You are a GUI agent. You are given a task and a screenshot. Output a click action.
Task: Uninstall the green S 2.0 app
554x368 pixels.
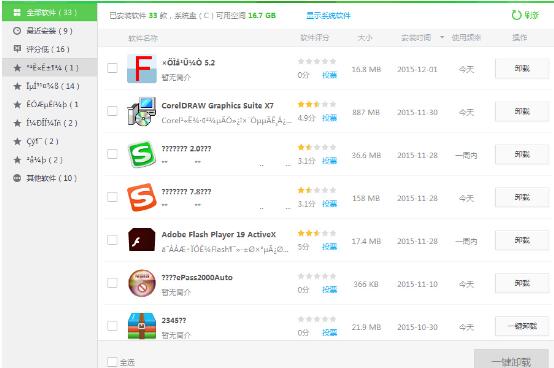(x=522, y=154)
